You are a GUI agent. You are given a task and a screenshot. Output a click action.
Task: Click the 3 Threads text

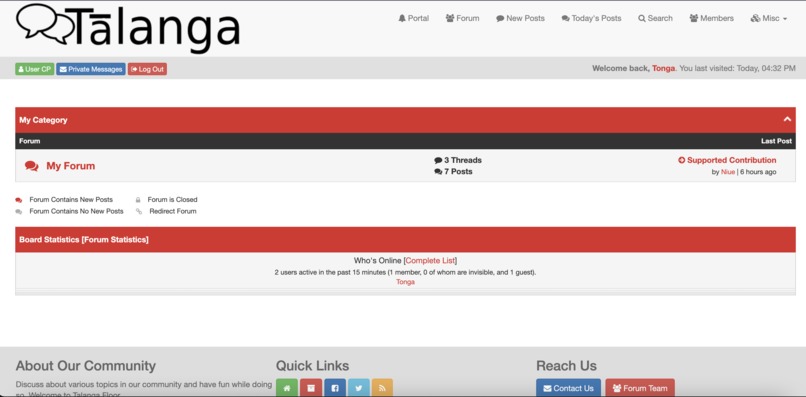pos(463,160)
